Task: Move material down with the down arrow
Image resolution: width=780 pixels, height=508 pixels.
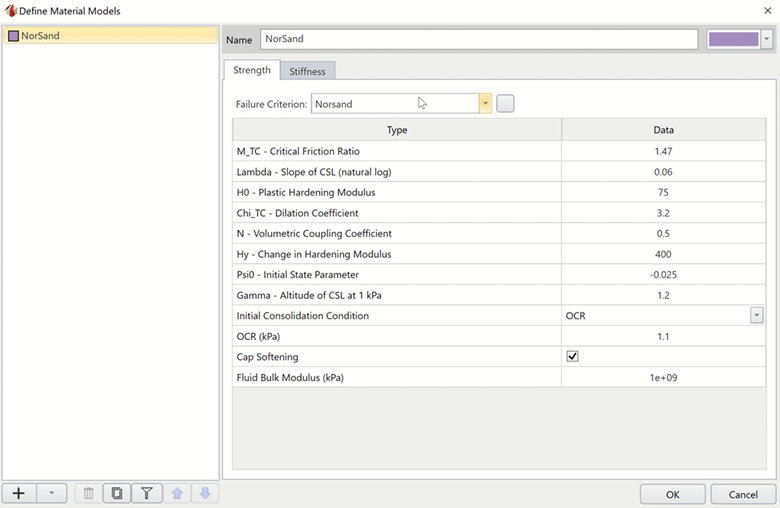Action: [205, 493]
